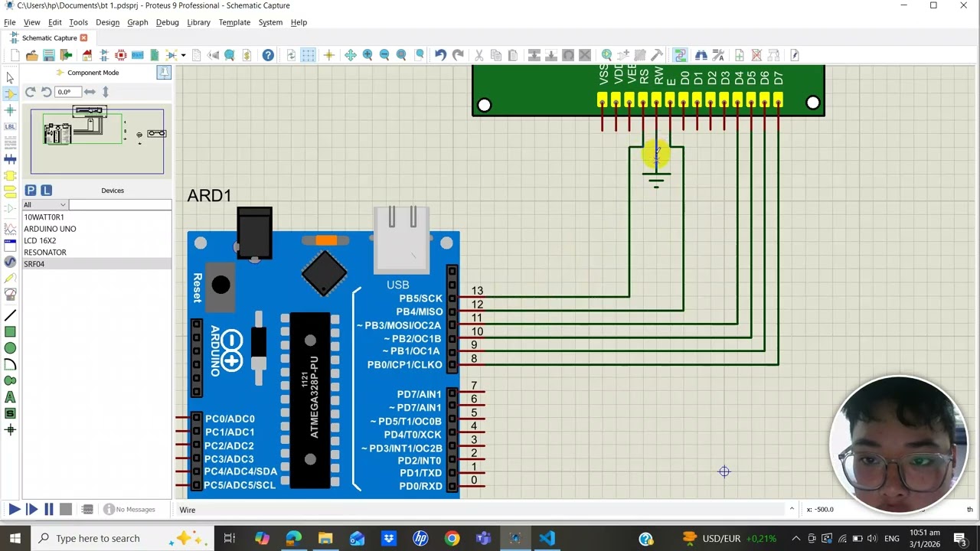Click the Windows taskbar search box

tap(122, 538)
